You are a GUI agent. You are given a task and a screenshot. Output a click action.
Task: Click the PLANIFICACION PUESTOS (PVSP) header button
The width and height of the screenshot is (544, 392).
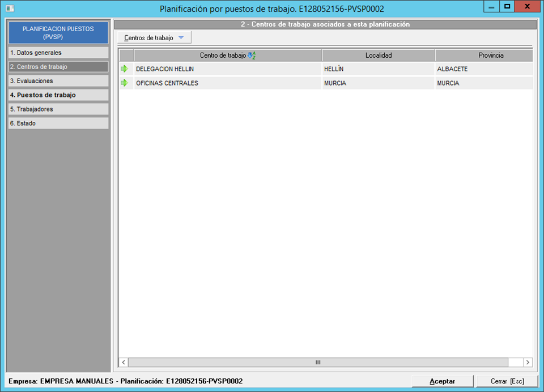[x=58, y=32]
